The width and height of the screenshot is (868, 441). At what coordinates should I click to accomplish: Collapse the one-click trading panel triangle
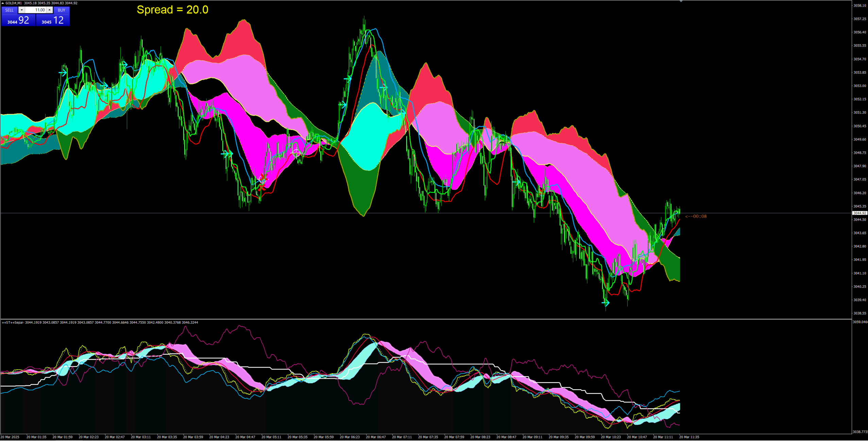3,3
